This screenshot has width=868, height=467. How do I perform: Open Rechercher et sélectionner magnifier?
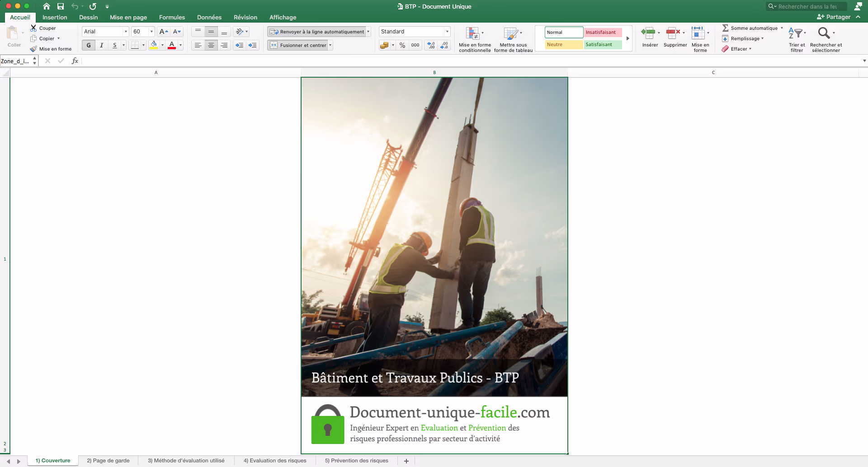pyautogui.click(x=826, y=39)
